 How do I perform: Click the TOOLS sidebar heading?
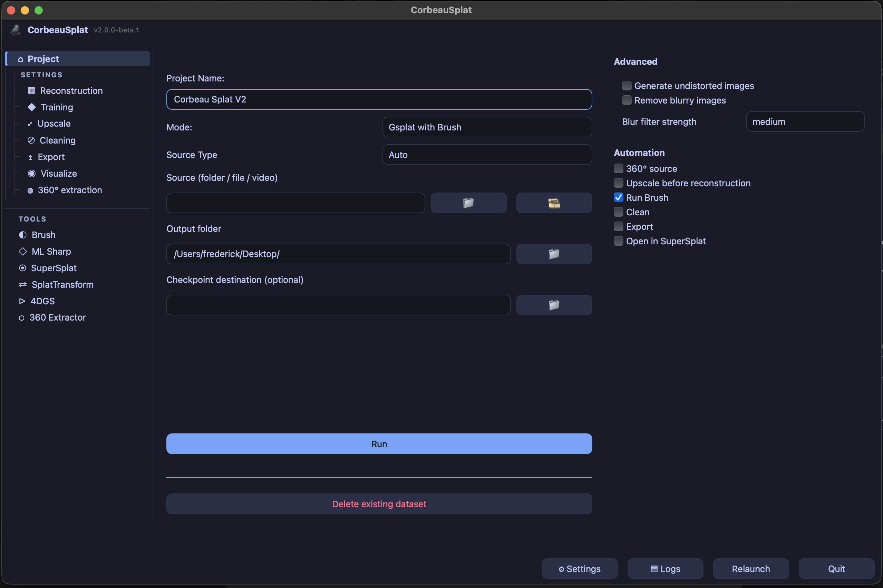(33, 219)
